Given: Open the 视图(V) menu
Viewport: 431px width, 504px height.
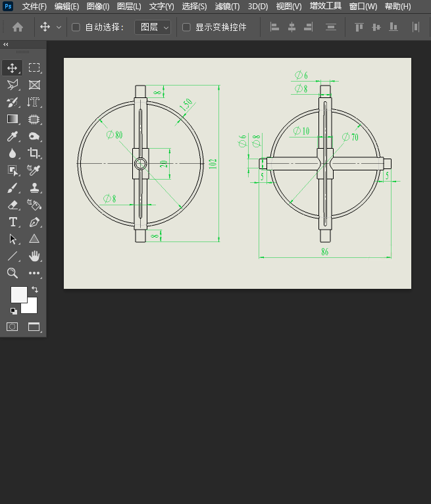Looking at the screenshot, I should point(289,7).
